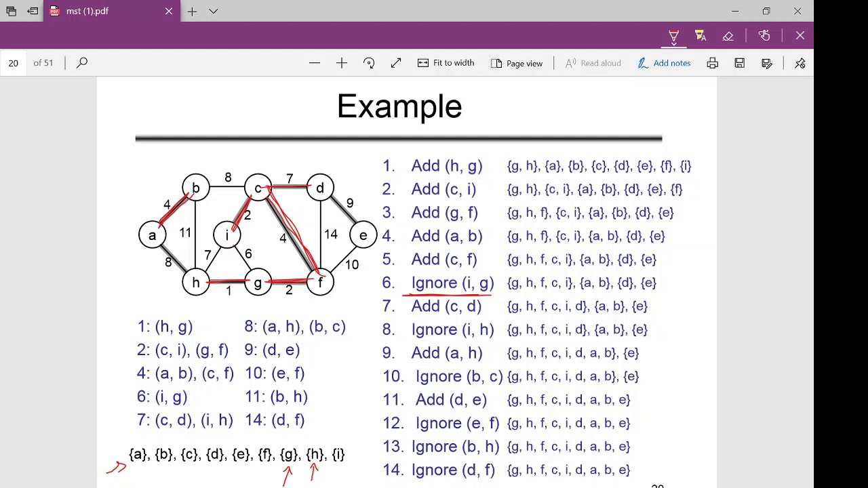Select Fit to width
868x488 pixels.
click(x=446, y=63)
